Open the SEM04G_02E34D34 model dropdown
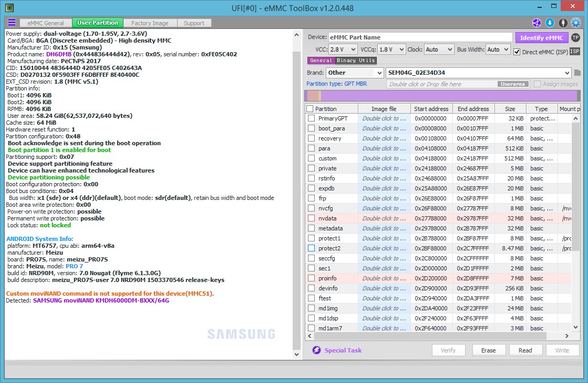 479,73
